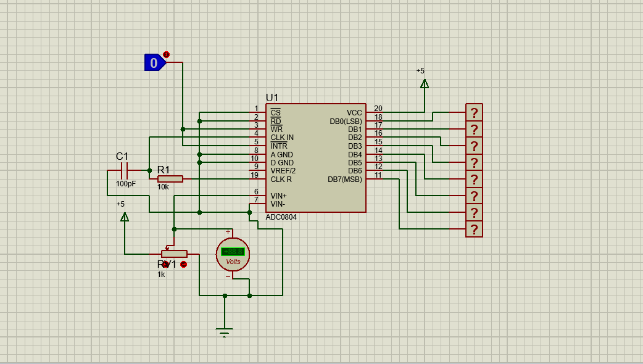
Task: Click the ground terminal symbol
Action: click(225, 332)
